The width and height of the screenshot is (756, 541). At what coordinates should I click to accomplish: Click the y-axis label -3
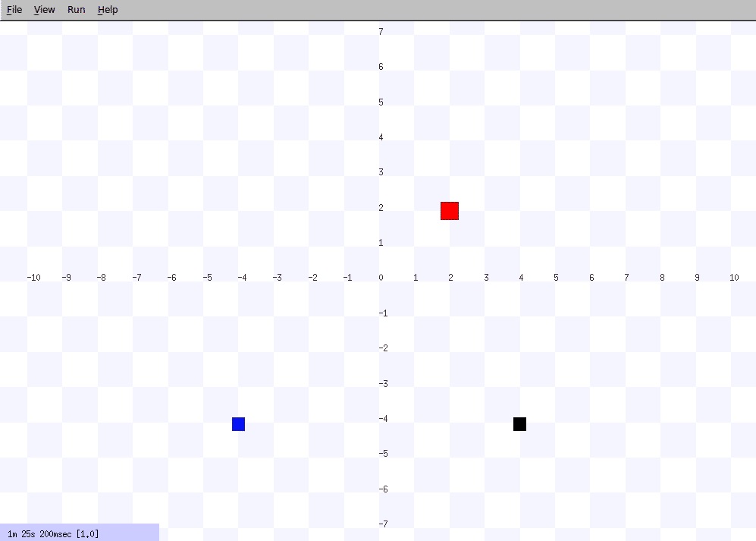point(383,384)
